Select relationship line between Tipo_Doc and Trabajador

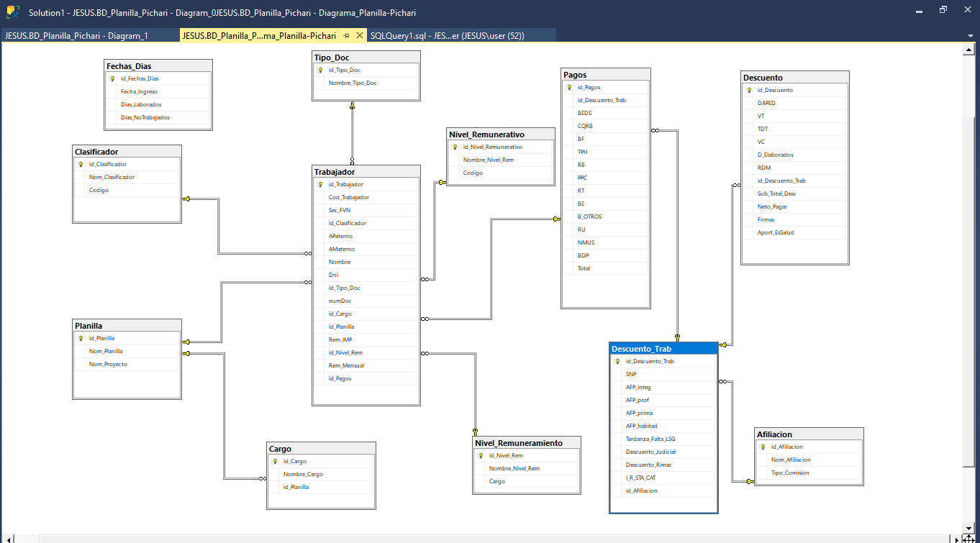coord(353,133)
